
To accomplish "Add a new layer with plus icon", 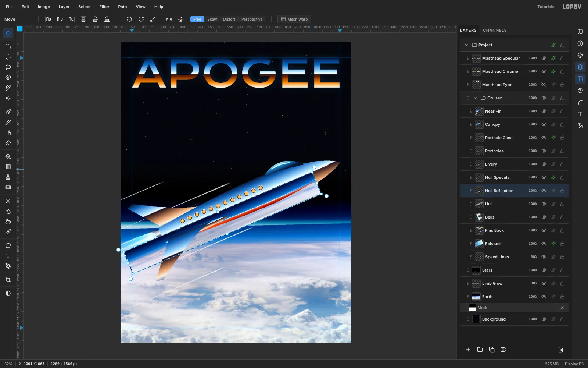I will point(468,350).
